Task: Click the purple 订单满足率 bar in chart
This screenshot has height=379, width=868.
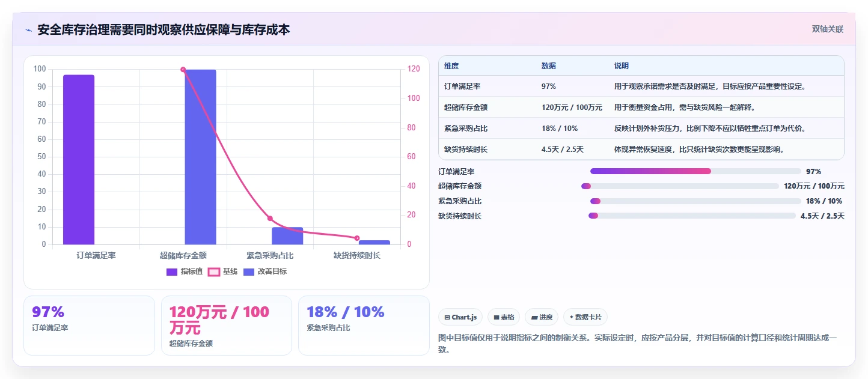Action: [79, 160]
